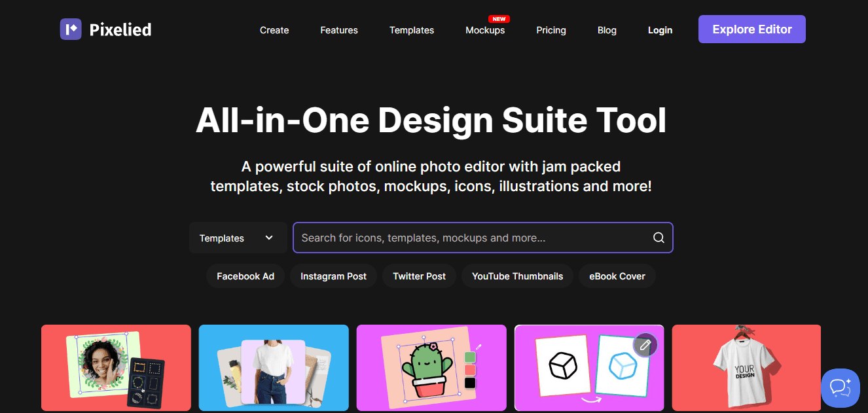
Task: Pick the red swatch beside cactus
Action: 469,370
